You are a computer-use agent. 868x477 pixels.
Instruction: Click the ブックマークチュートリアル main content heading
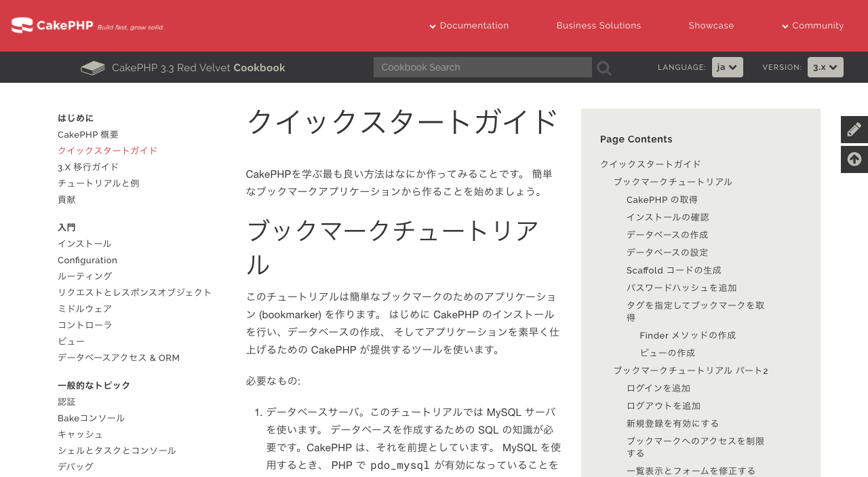[x=393, y=247]
